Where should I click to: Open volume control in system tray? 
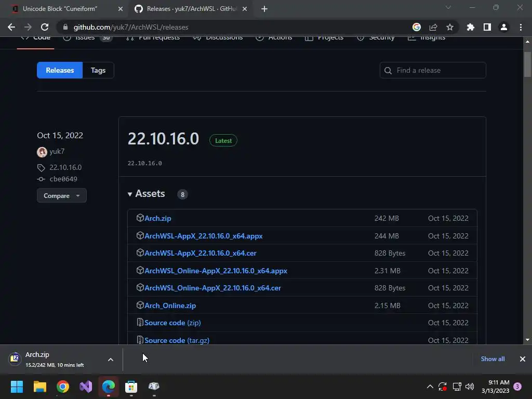click(470, 387)
